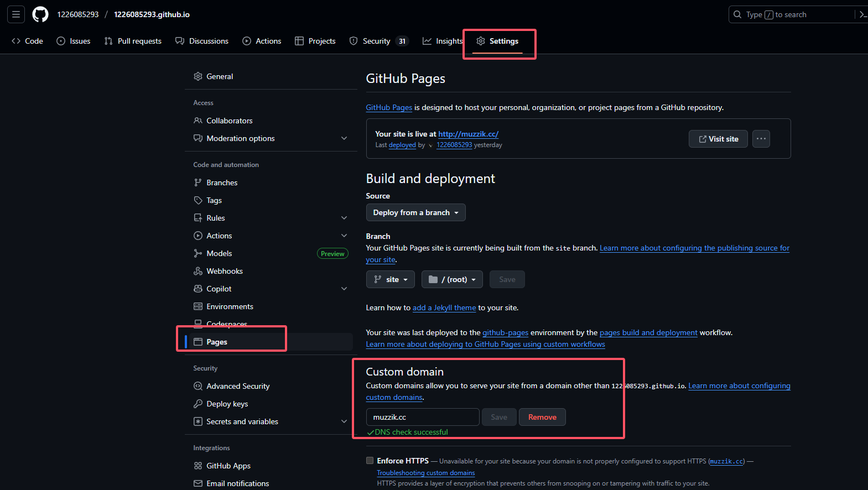
Task: Click the Visit site button
Action: click(718, 139)
